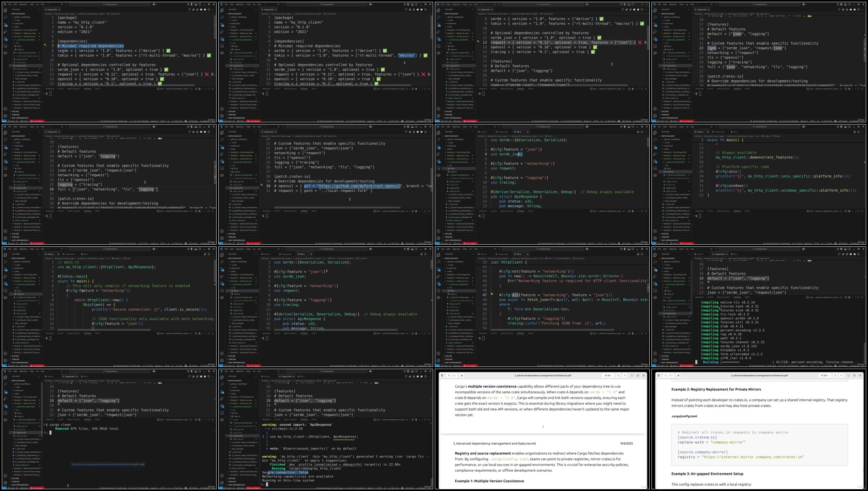Open hamburger menu in "Example 2: Registry Replacement" PDF
868x491 pixels.
pos(842,375)
